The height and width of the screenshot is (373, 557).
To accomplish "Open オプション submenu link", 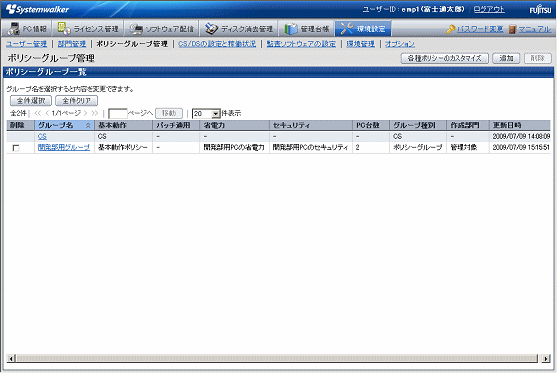I will (400, 44).
